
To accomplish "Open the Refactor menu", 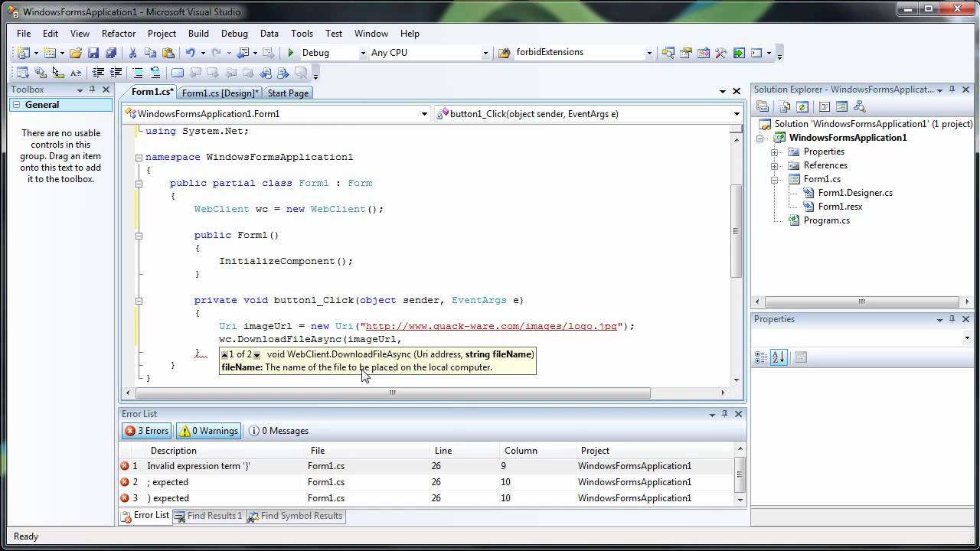I will [x=119, y=34].
